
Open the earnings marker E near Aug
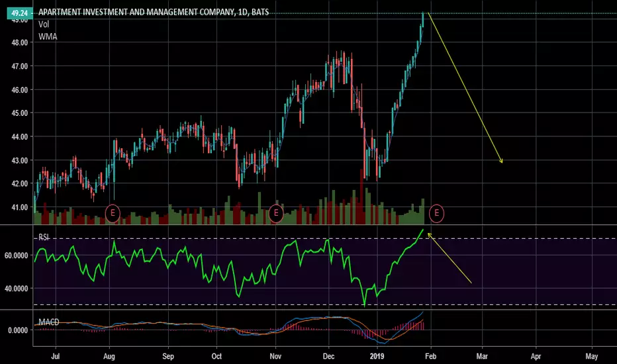[x=113, y=213]
